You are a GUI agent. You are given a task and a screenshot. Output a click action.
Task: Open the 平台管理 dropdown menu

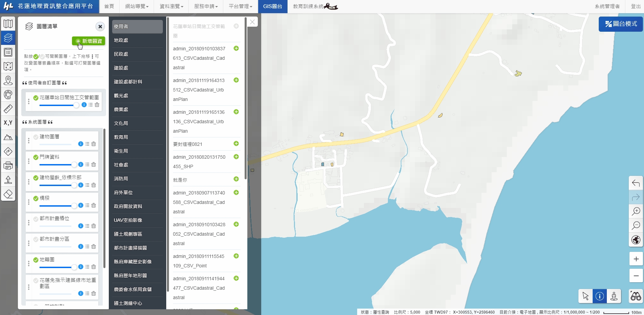240,6
